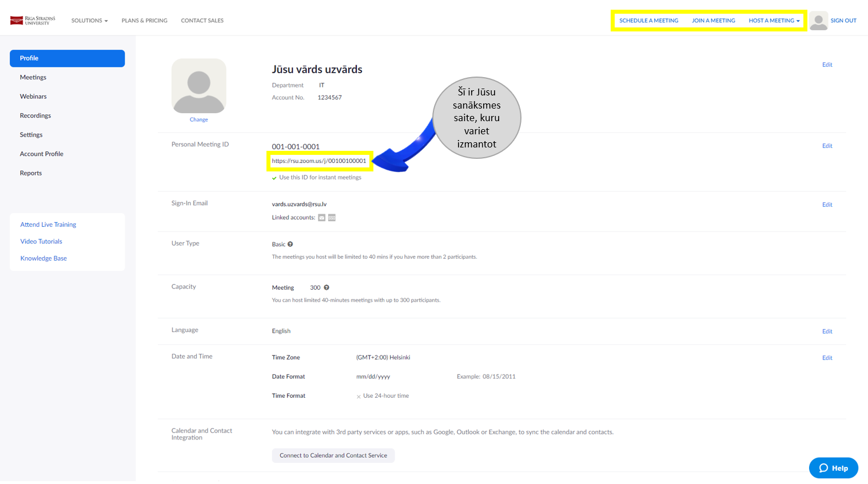Image resolution: width=868 pixels, height=484 pixels.
Task: Open the Help chat bubble
Action: (x=833, y=468)
